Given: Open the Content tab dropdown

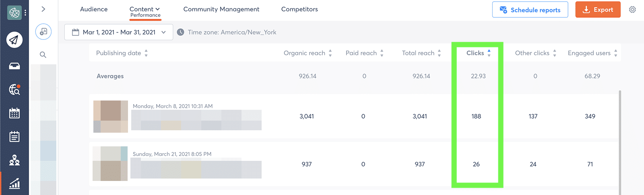Looking at the screenshot, I should click(x=144, y=9).
